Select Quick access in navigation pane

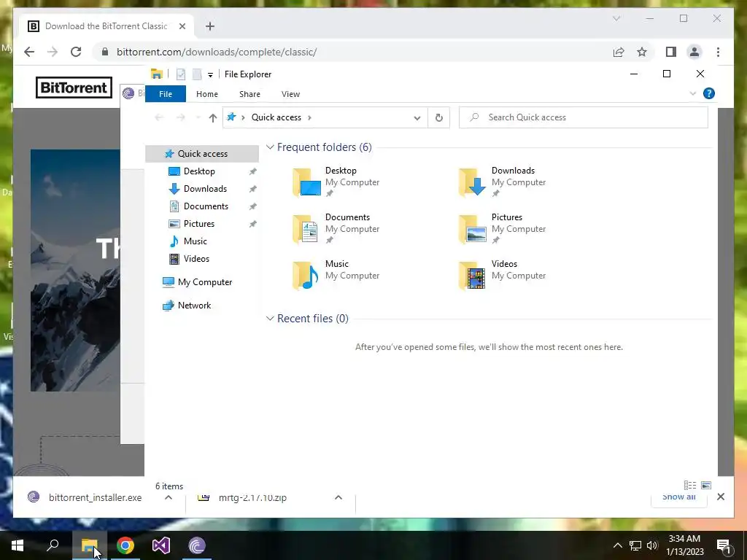(x=203, y=154)
